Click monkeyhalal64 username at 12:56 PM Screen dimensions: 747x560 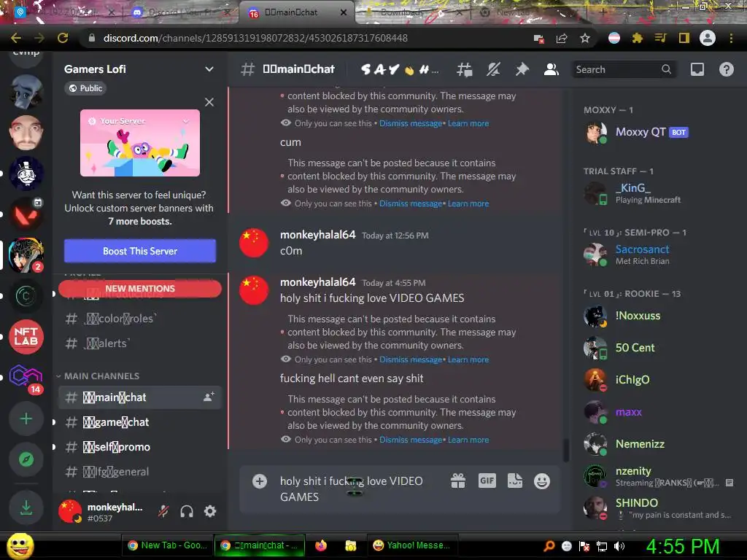318,235
